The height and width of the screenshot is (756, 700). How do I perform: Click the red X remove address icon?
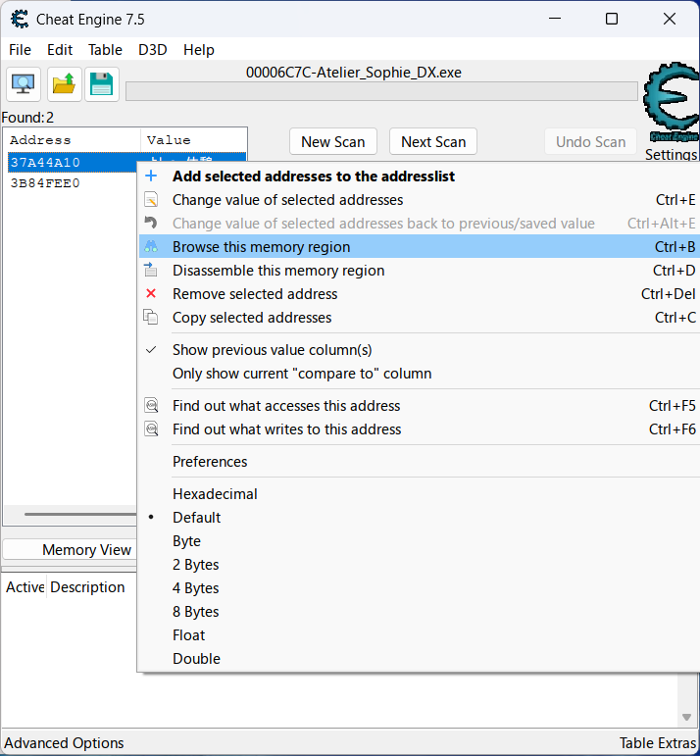[x=151, y=294]
